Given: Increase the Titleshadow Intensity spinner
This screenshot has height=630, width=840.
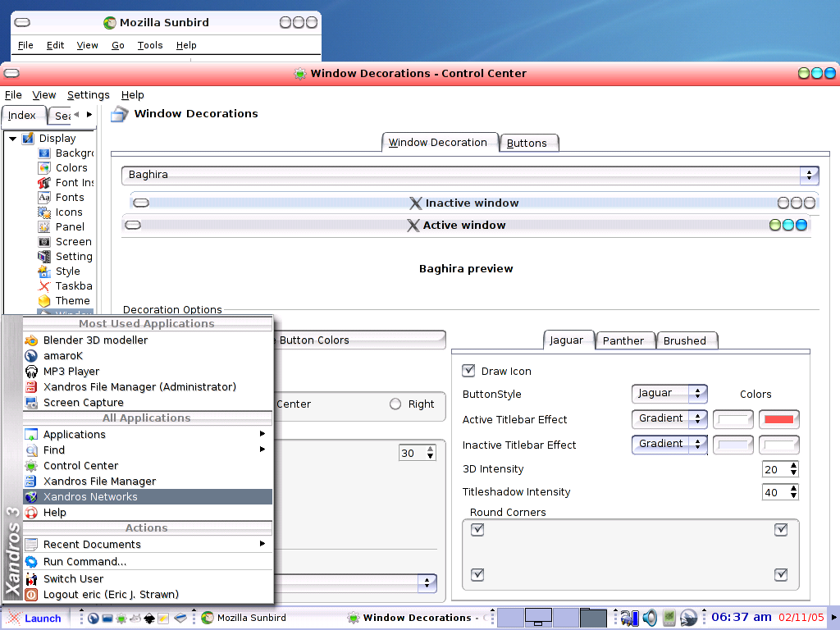Looking at the screenshot, I should pos(793,487).
